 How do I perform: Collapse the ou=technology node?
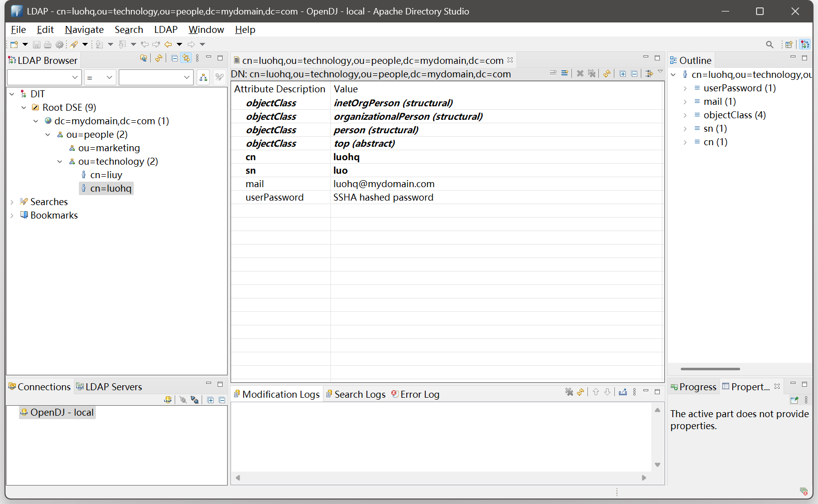[59, 161]
